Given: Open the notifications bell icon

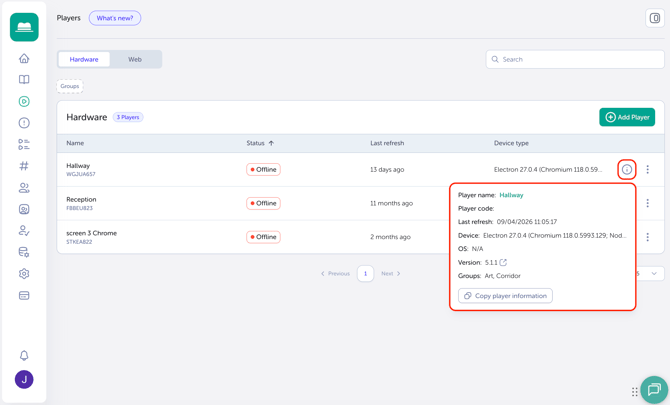Looking at the screenshot, I should pos(24,355).
